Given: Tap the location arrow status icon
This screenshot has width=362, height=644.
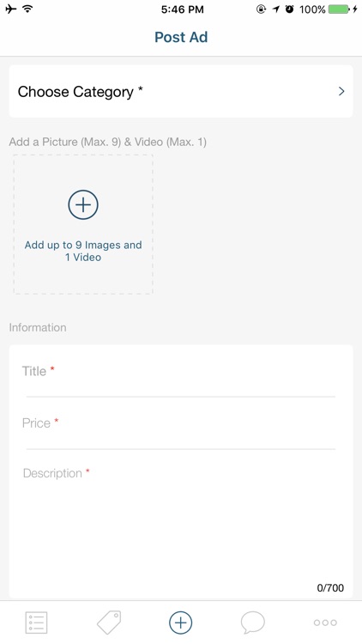Looking at the screenshot, I should pos(276,9).
